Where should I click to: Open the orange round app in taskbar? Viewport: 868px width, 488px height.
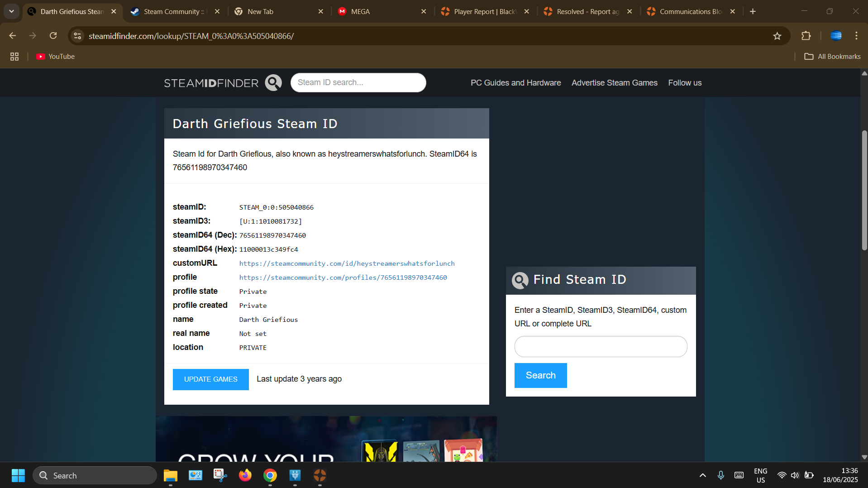[x=320, y=475]
